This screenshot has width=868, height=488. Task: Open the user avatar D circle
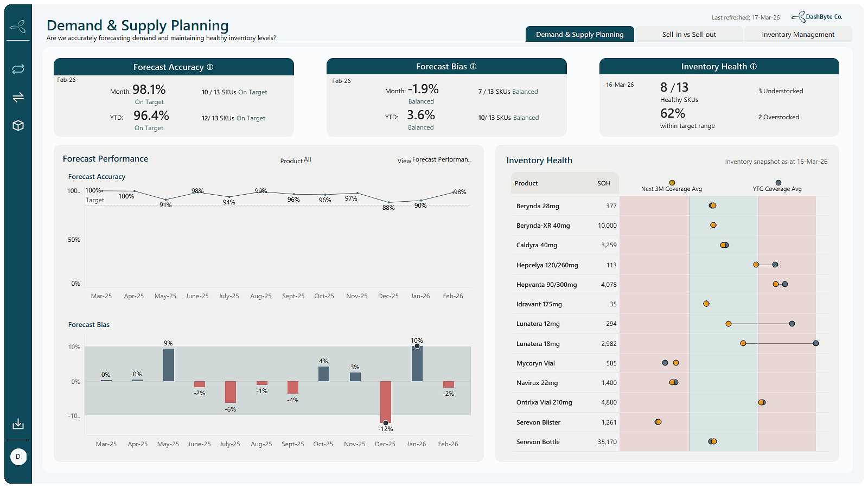click(18, 457)
